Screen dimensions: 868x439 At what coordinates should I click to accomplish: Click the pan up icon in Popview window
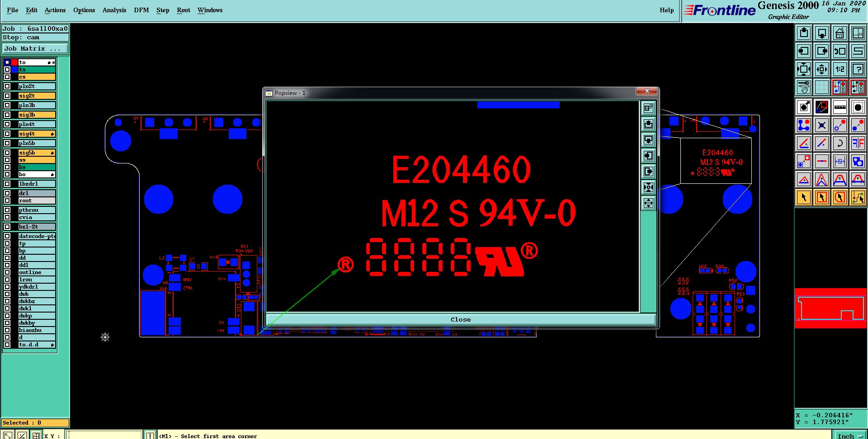pos(649,124)
